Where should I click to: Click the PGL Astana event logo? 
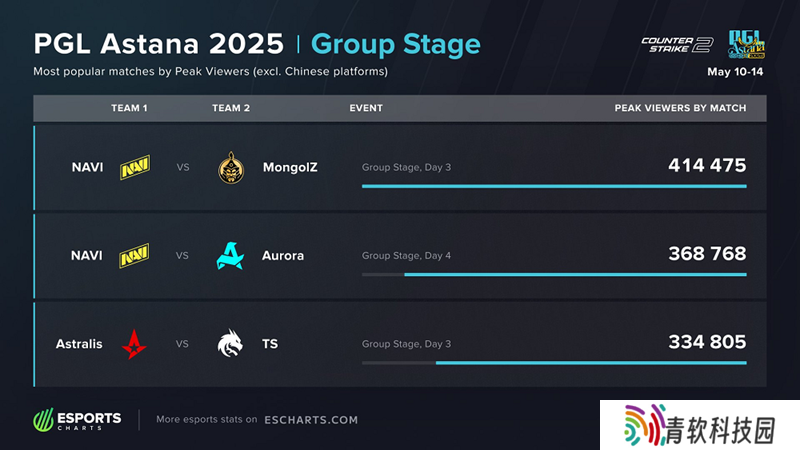pyautogui.click(x=745, y=44)
